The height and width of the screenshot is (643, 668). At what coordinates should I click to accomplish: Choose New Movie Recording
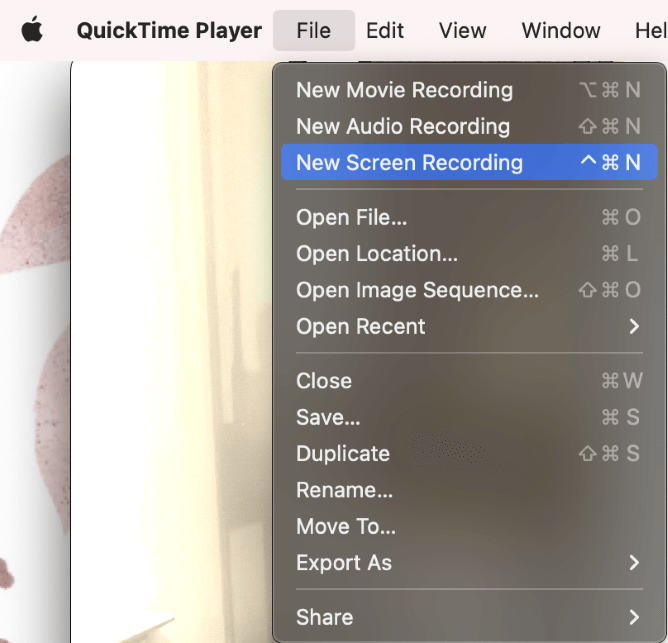point(404,90)
